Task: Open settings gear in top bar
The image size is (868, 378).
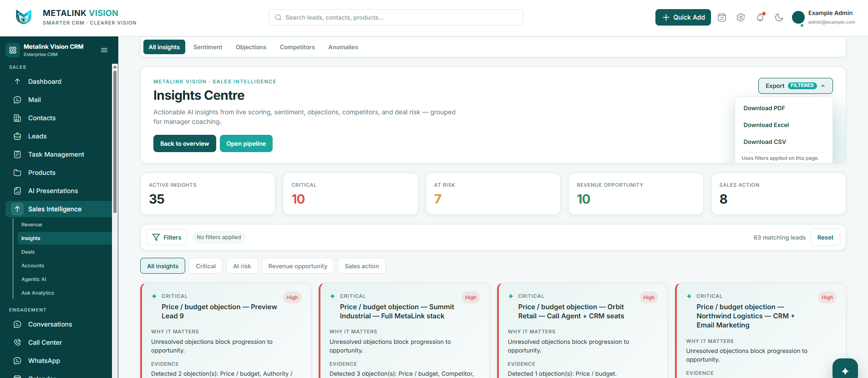Action: [x=741, y=18]
